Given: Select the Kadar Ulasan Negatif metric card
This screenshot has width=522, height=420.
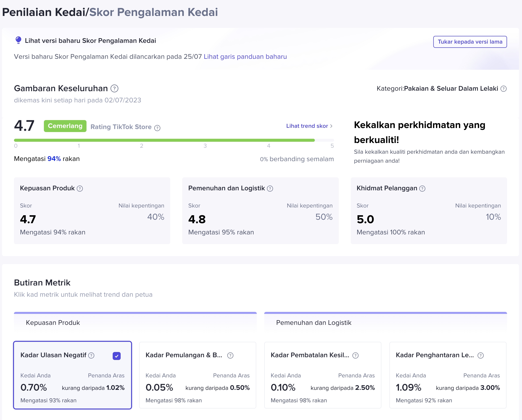Looking at the screenshot, I should [x=73, y=375].
